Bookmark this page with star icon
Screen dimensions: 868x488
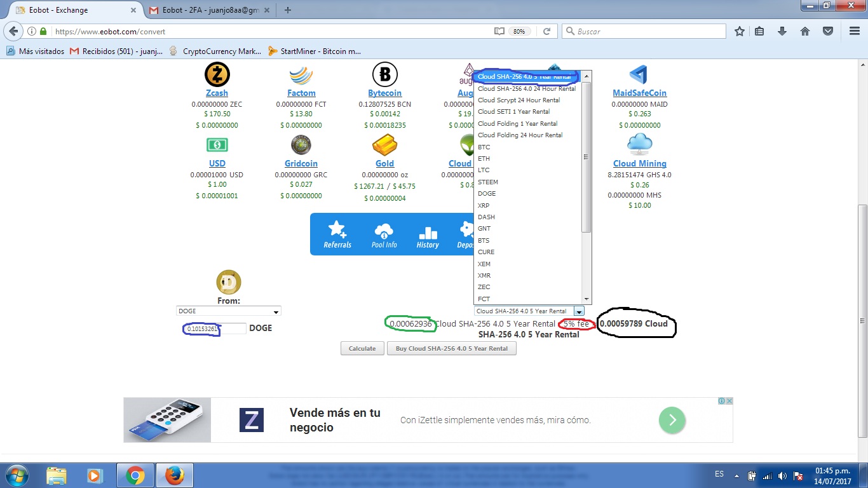740,31
